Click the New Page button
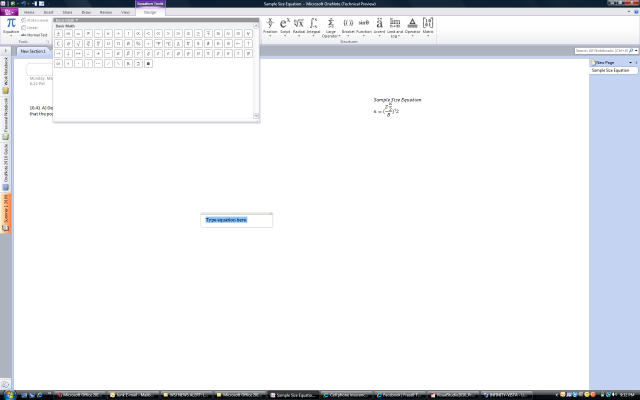Viewport: 640px width, 400px height. click(x=604, y=62)
